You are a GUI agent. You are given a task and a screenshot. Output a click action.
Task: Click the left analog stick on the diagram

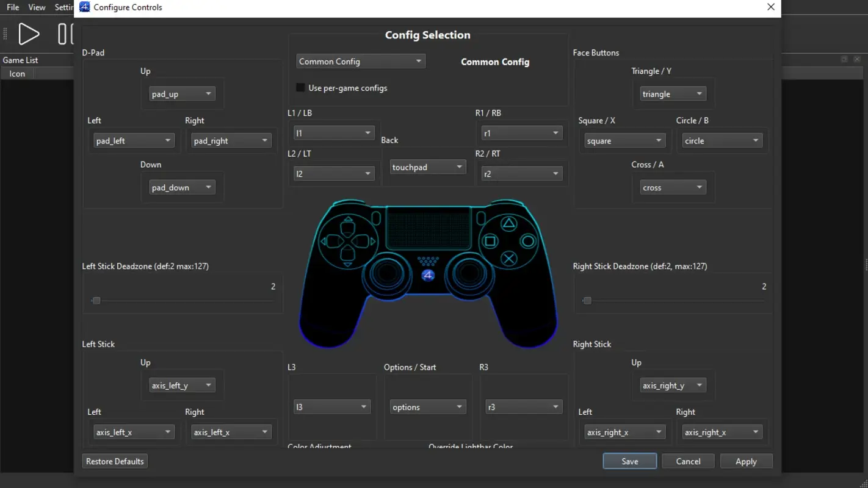(388, 274)
